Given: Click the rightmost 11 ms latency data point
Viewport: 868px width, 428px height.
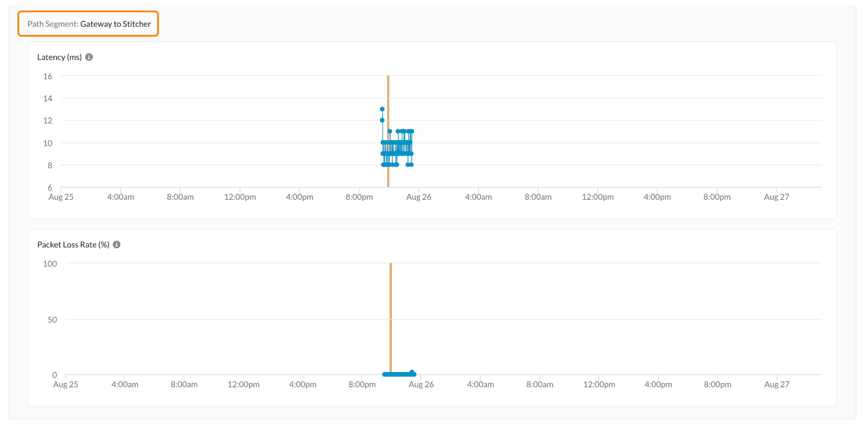Looking at the screenshot, I should click(412, 131).
